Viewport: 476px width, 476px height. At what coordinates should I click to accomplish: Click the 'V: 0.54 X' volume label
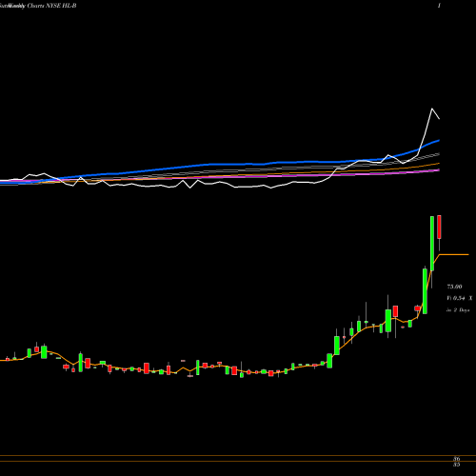pos(460,298)
